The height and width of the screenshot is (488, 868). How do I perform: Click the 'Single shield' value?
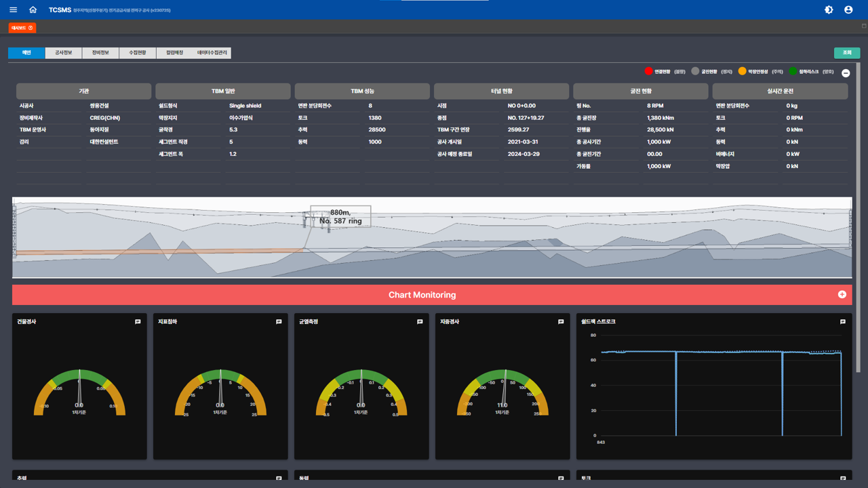tap(245, 106)
